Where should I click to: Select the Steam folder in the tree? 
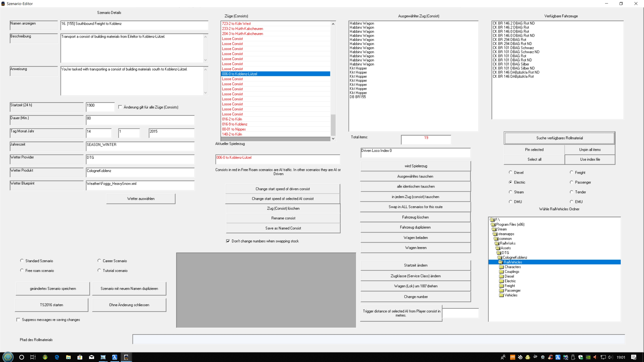coord(502,229)
